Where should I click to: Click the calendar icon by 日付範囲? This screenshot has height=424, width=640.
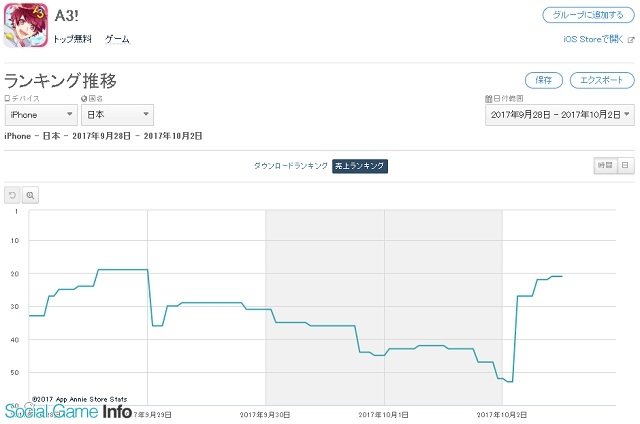(489, 99)
